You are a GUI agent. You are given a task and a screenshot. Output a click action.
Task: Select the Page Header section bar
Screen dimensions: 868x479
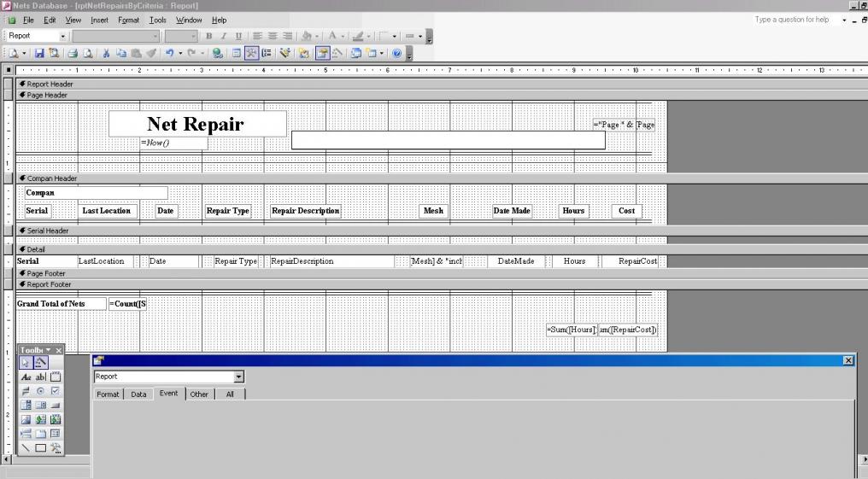point(442,95)
